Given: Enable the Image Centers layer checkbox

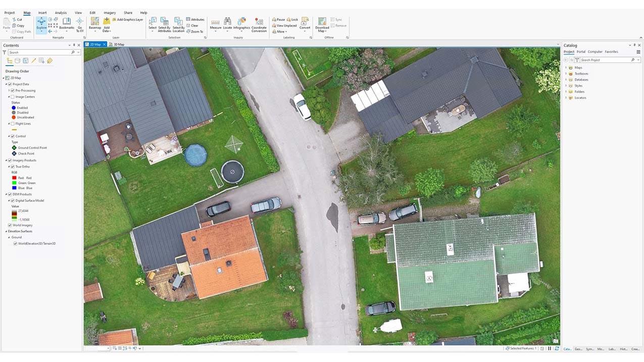Looking at the screenshot, I should pos(13,96).
